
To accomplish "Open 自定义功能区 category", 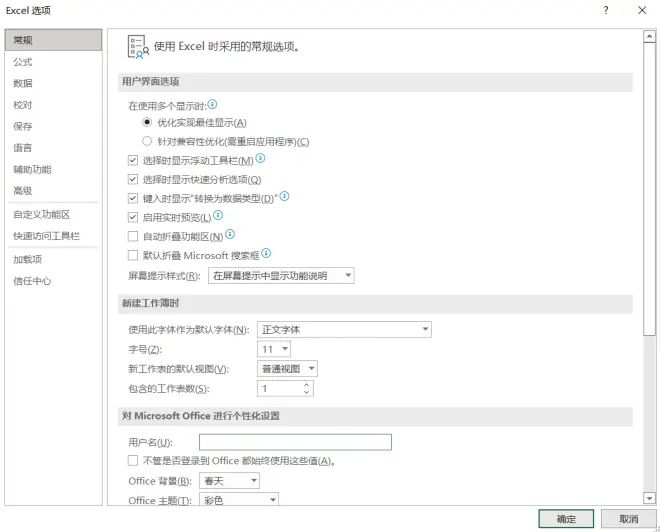I will pos(53,214).
